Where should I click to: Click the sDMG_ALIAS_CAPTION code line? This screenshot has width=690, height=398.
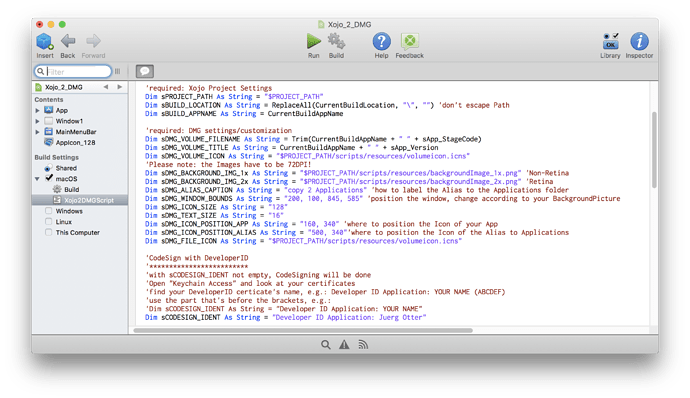tap(357, 190)
